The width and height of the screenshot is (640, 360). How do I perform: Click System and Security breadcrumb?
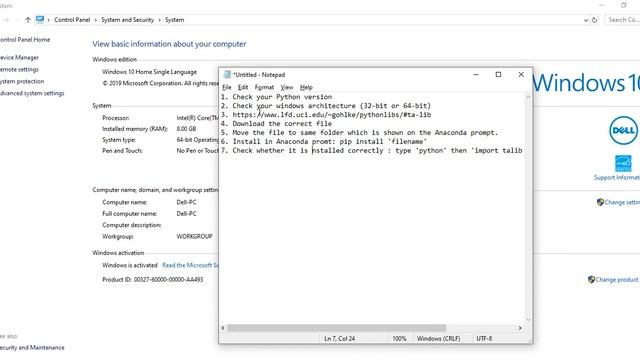coord(127,20)
